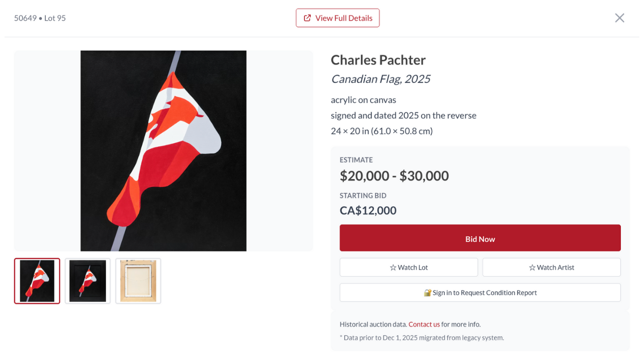Open the View Full Details page

click(338, 18)
